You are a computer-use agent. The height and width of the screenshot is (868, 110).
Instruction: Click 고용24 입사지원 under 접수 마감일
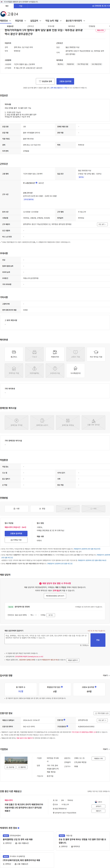(16, 533)
